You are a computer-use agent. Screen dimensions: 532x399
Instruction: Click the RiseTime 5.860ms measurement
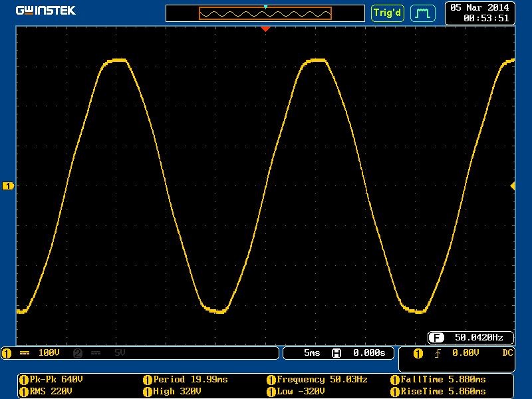(439, 392)
